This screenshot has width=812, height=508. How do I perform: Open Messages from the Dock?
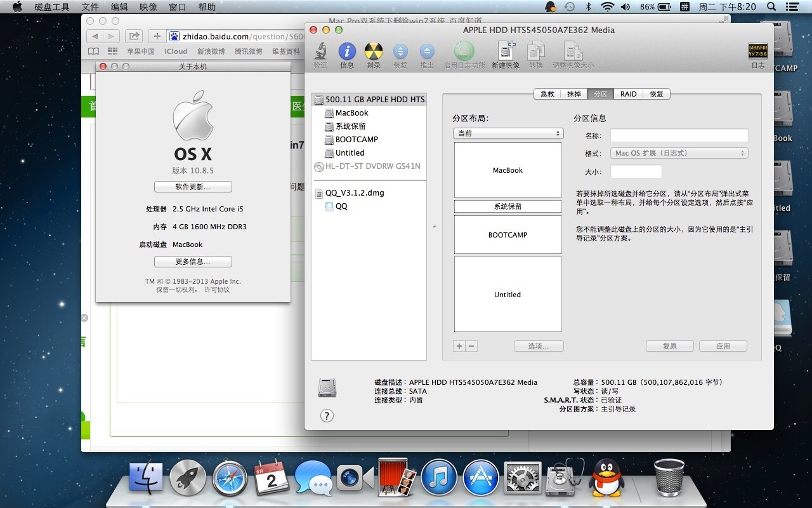click(313, 478)
